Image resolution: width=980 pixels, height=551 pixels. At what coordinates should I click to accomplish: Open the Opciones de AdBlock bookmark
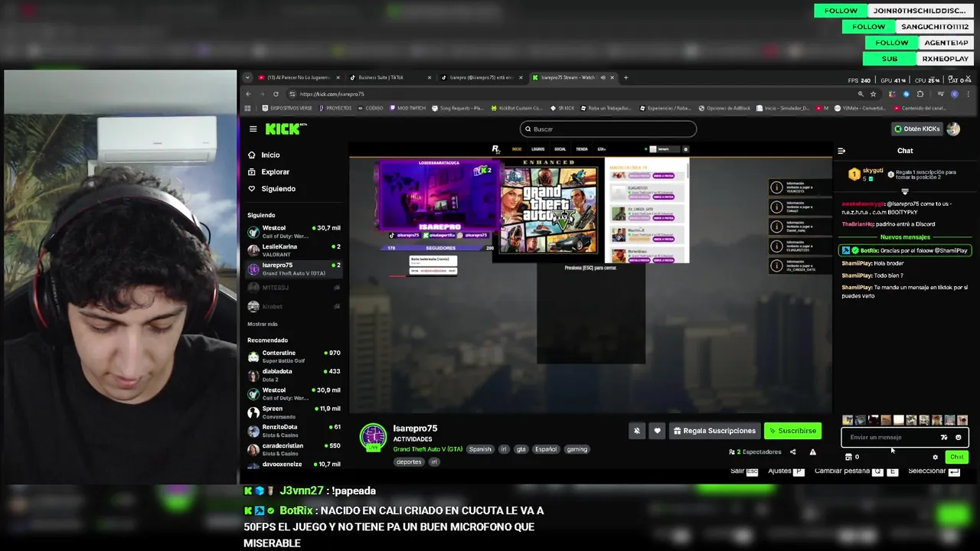point(724,108)
